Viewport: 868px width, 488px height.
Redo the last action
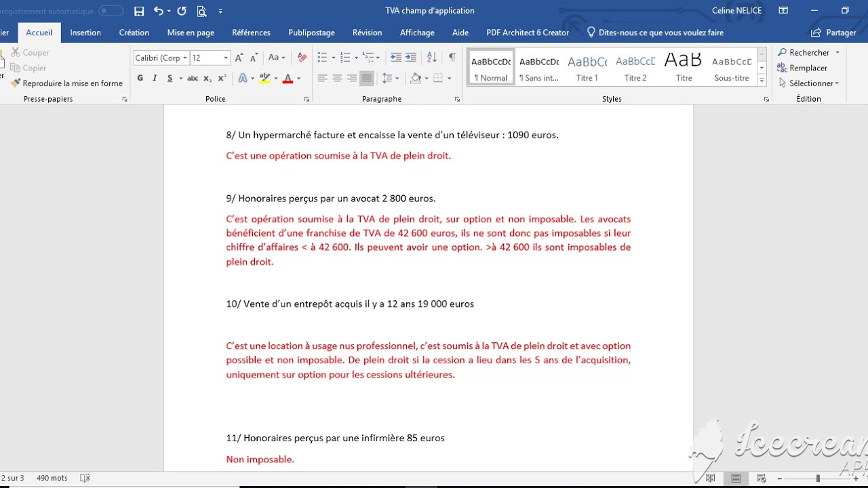tap(182, 11)
